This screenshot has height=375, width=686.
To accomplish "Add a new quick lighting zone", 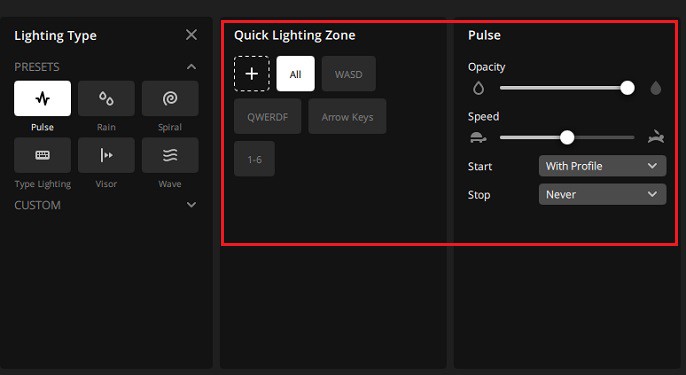I will (x=252, y=74).
